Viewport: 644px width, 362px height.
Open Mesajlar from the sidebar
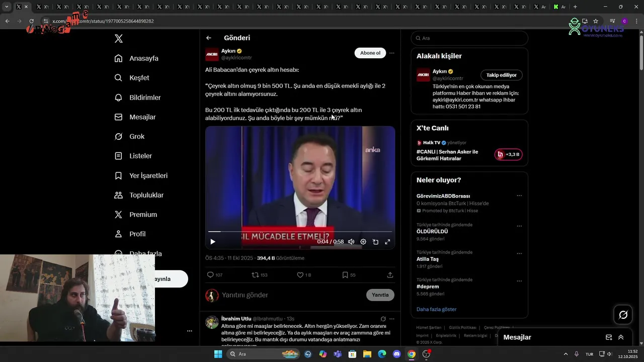135,117
